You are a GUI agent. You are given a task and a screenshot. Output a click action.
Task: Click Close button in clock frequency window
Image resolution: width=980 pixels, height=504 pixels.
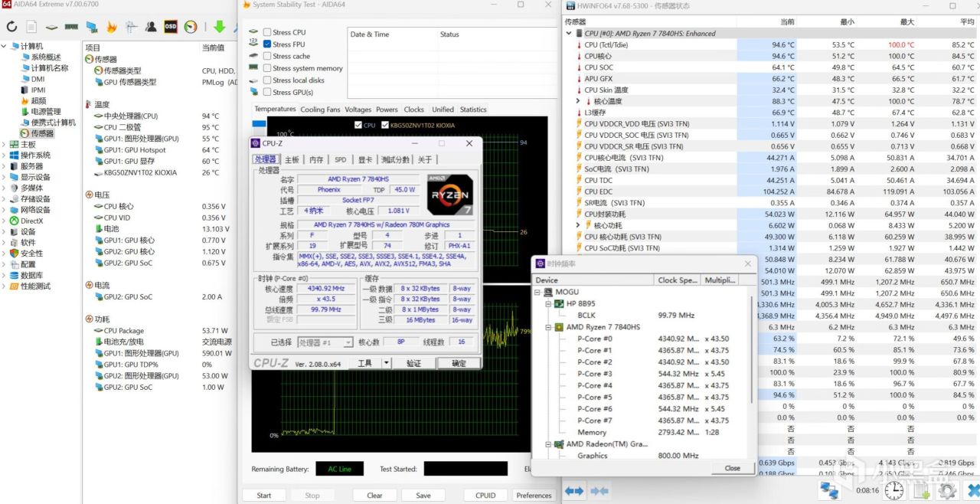pyautogui.click(x=733, y=468)
